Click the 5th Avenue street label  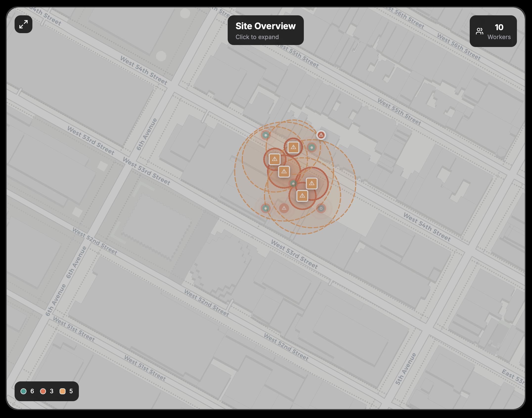click(x=406, y=369)
